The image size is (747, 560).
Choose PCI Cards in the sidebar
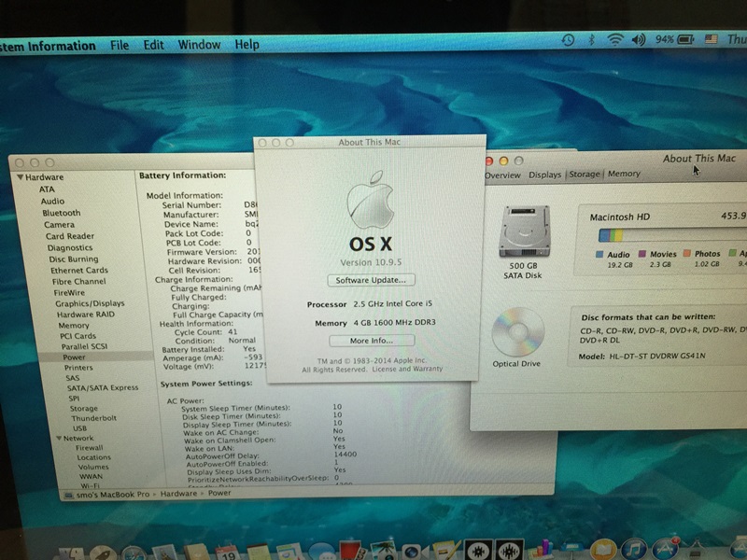click(x=78, y=336)
